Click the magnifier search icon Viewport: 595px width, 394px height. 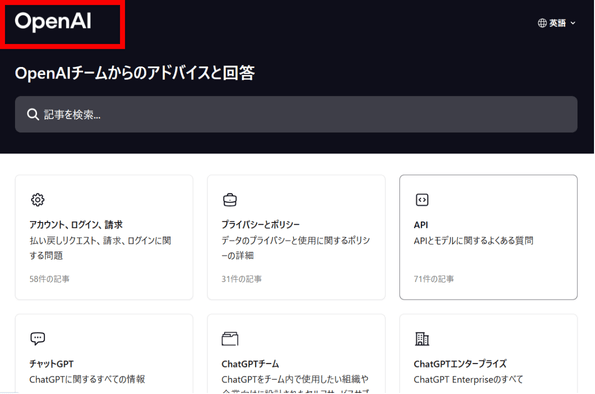click(33, 114)
